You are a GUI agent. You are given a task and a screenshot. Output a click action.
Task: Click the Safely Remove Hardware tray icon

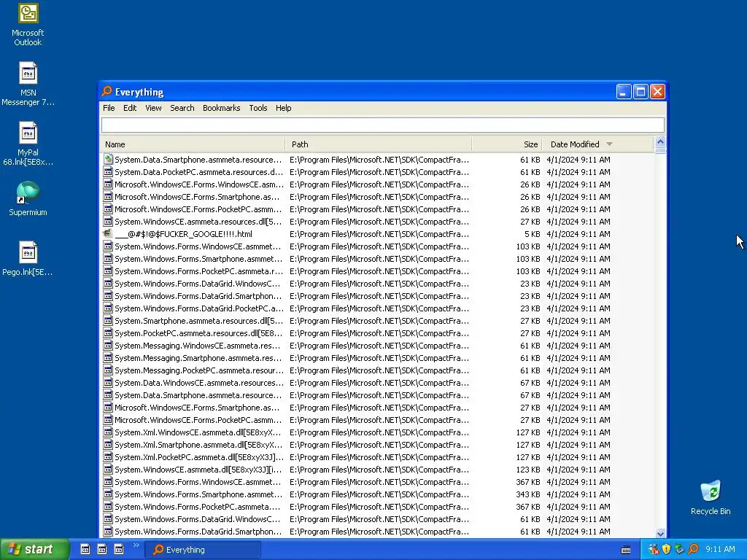click(679, 549)
